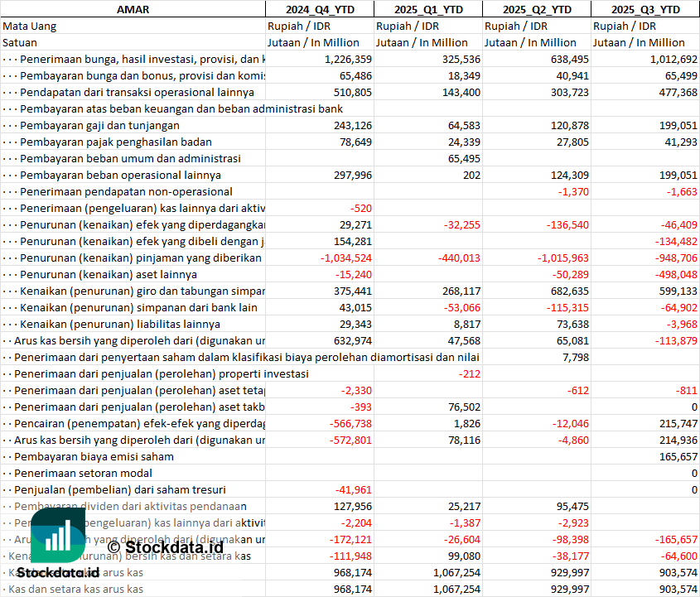Select the value 682,635

[570, 291]
